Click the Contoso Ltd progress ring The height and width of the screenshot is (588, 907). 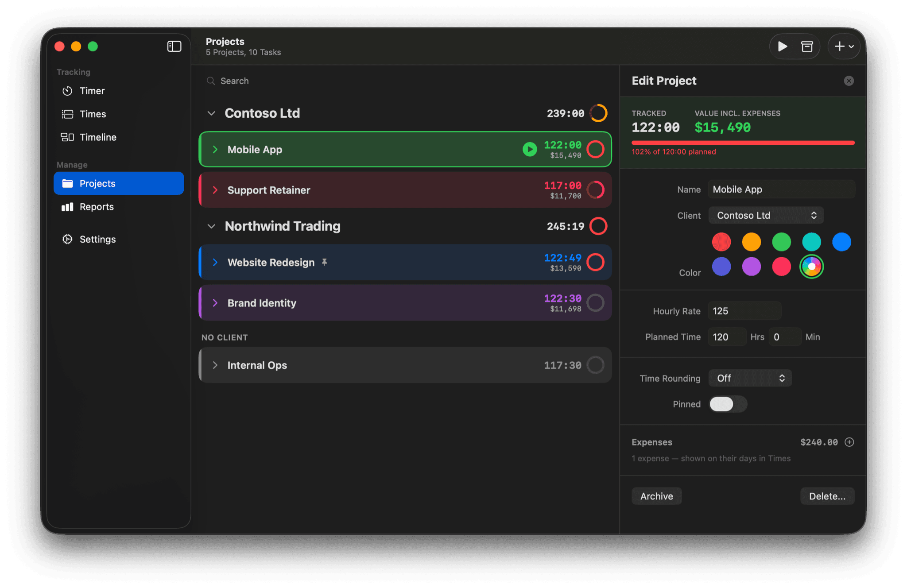(x=598, y=113)
